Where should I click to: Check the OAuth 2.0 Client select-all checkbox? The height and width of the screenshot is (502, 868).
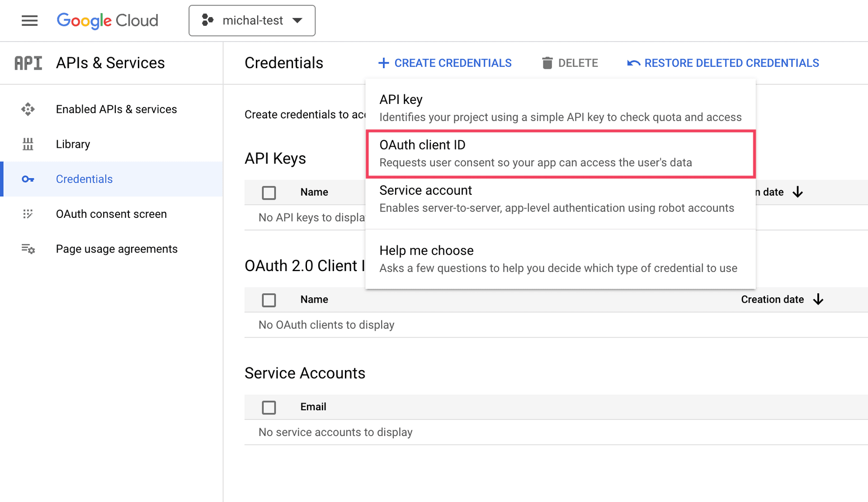(269, 300)
